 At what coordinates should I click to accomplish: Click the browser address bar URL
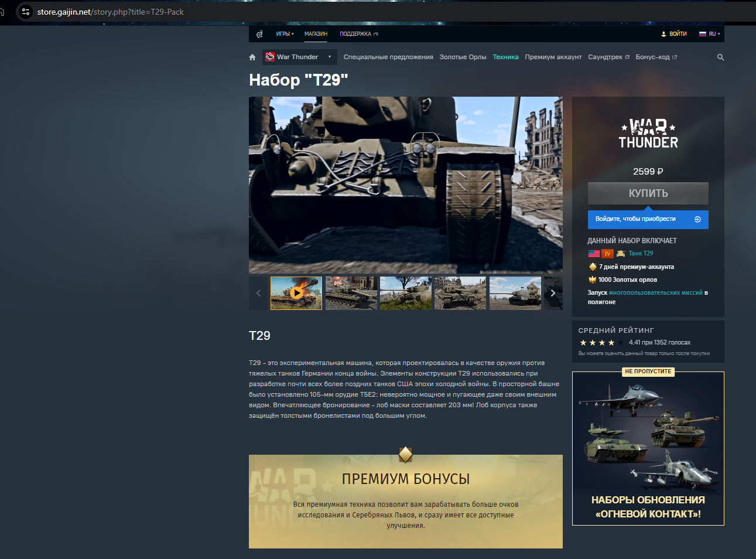click(x=111, y=12)
